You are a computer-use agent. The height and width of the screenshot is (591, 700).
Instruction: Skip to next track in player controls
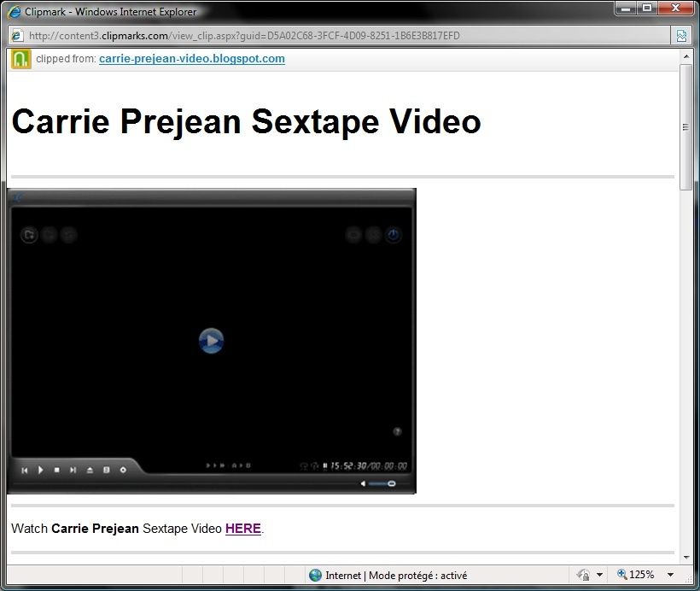pyautogui.click(x=73, y=470)
